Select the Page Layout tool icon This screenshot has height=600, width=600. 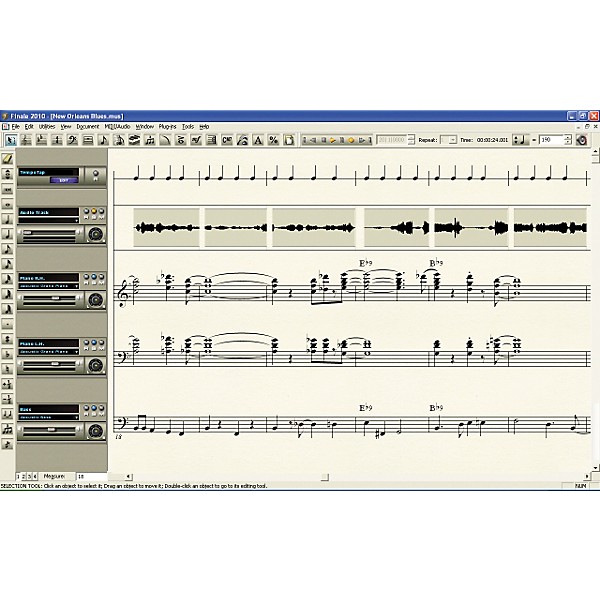pyautogui.click(x=289, y=140)
